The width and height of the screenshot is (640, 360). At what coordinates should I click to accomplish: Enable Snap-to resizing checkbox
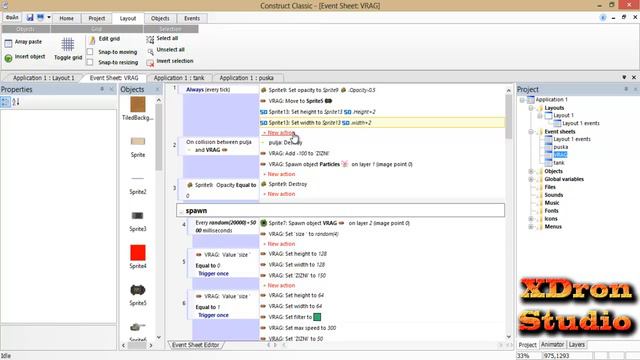90,62
